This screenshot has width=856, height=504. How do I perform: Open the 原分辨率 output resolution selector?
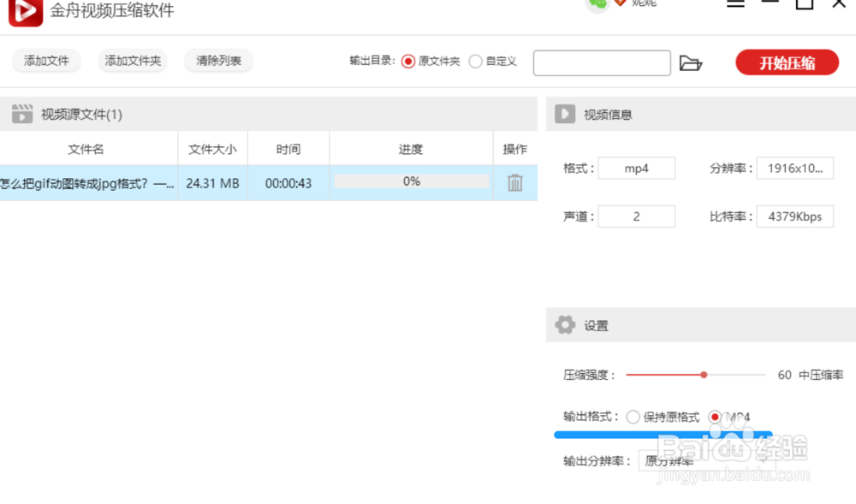point(670,460)
